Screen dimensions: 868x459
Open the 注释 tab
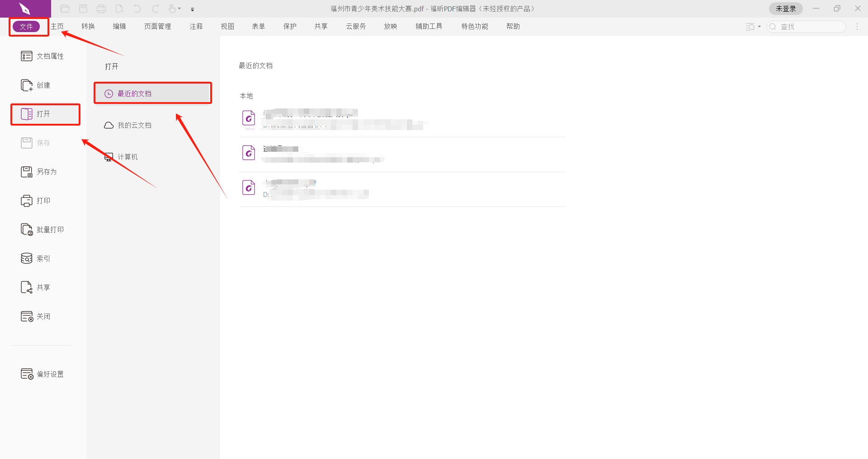(196, 27)
